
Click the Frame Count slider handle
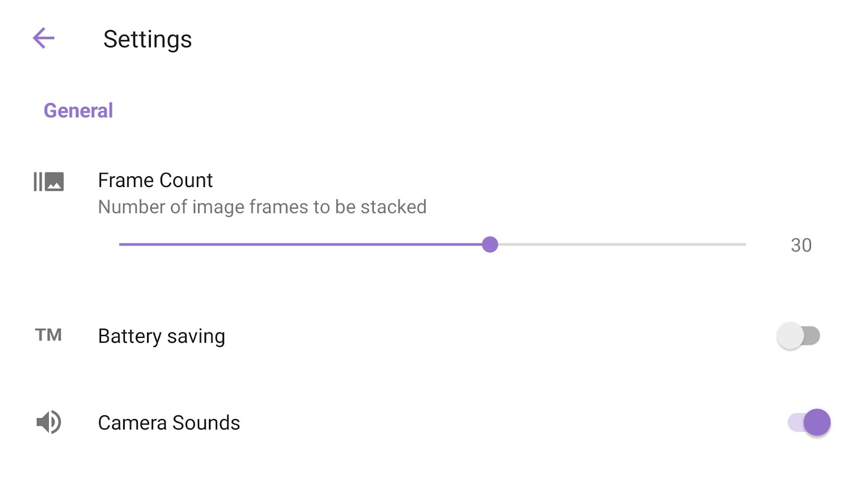(x=490, y=245)
